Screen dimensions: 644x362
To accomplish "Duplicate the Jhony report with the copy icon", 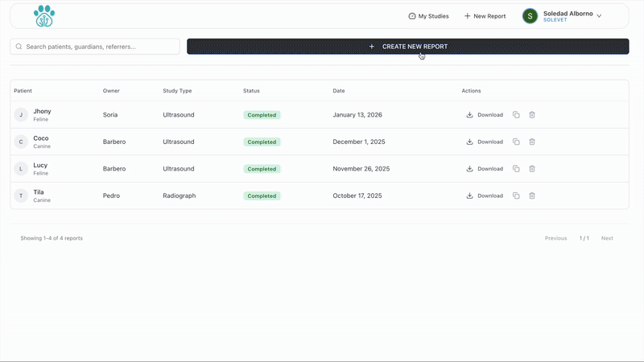I will [516, 115].
